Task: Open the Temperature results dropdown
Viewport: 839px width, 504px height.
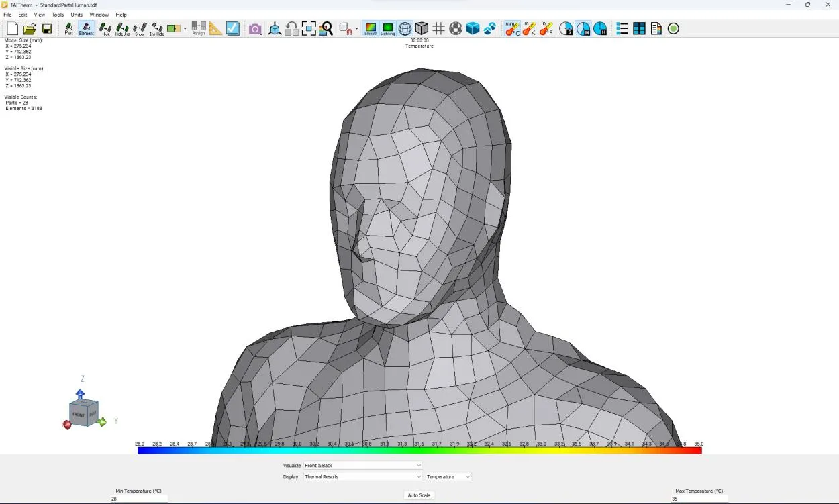Action: coord(448,476)
